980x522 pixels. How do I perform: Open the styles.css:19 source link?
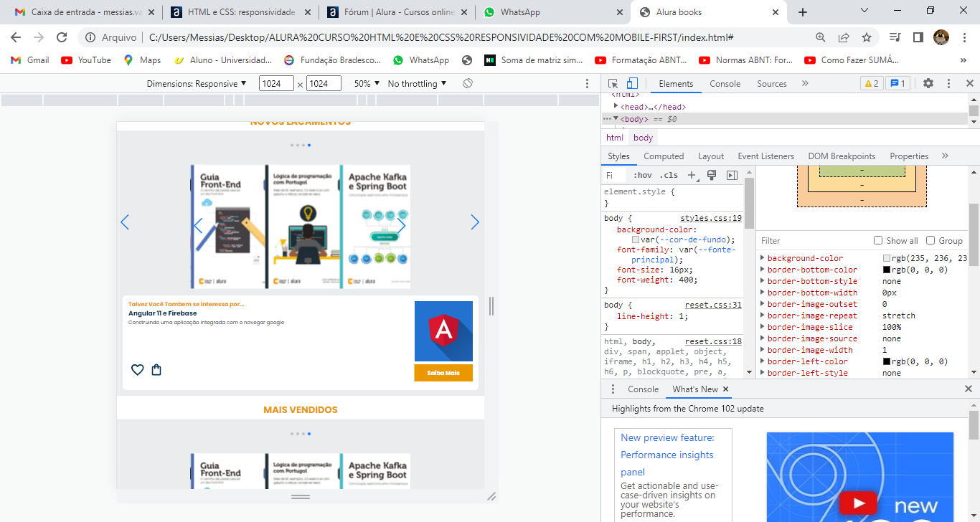tap(711, 218)
